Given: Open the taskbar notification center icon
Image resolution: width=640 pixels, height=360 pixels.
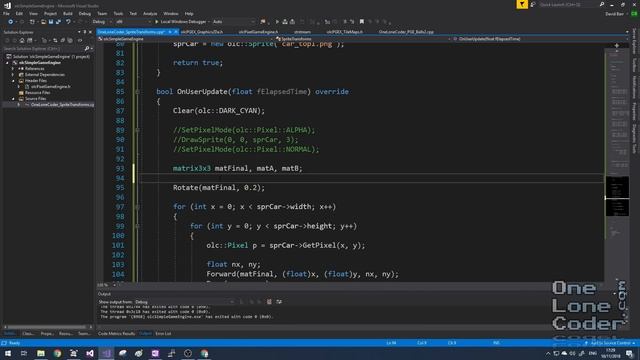Looking at the screenshot, I should click(629, 353).
